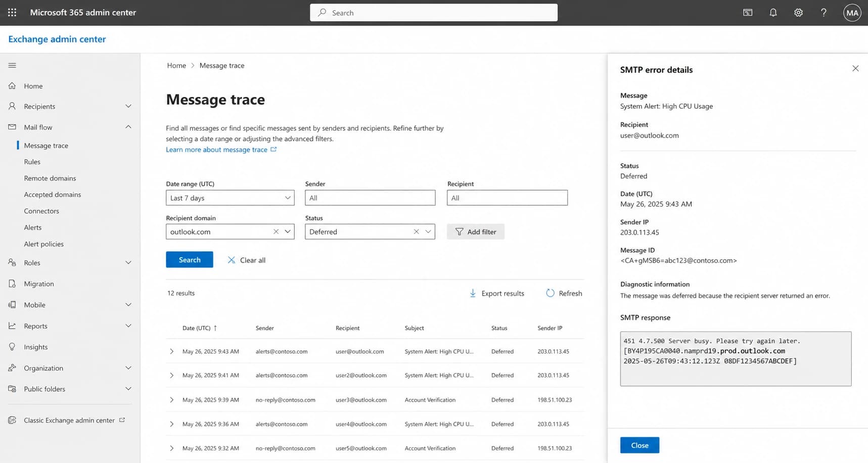Viewport: 868px width, 463px height.
Task: Click the Close button in details panel
Action: tap(639, 445)
